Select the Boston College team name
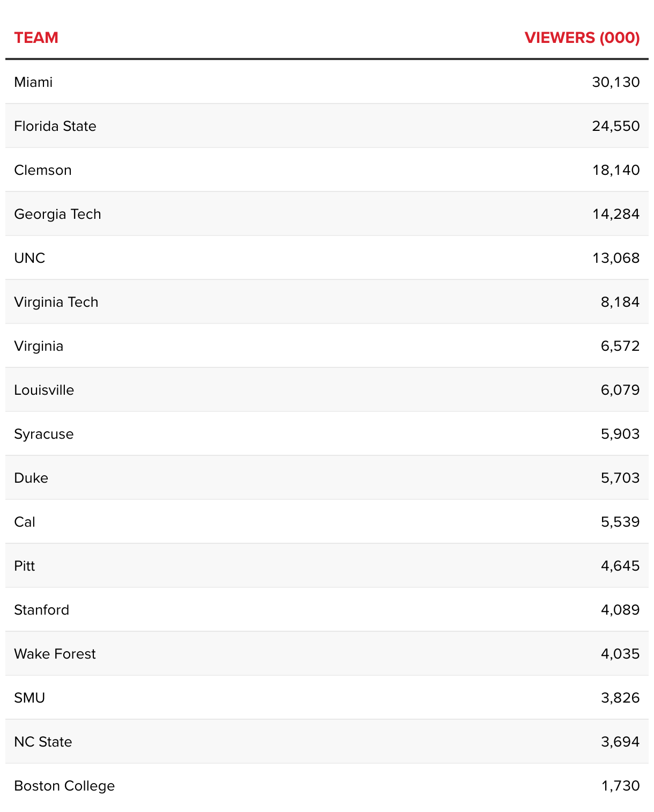 64,786
